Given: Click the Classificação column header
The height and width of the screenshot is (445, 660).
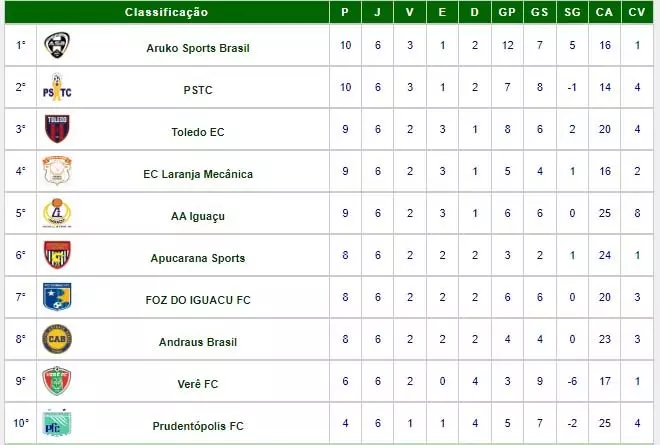Looking at the screenshot, I should (166, 12).
